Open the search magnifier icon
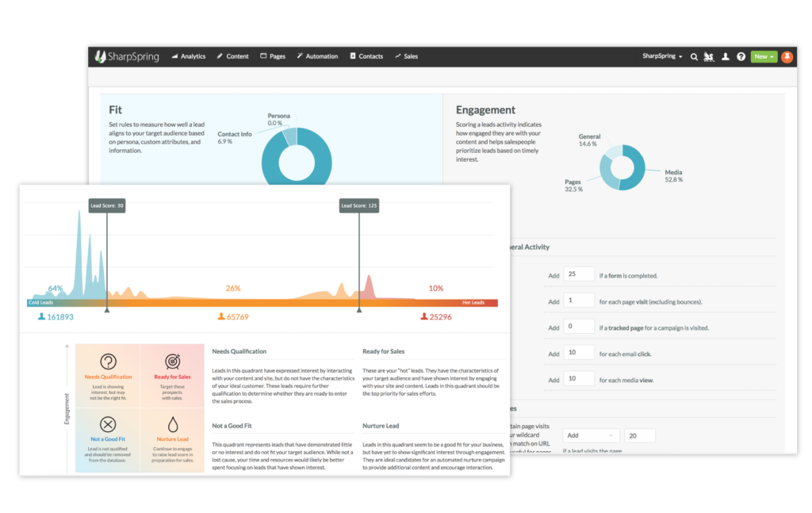Viewport: 812px width, 513px height. [x=694, y=56]
